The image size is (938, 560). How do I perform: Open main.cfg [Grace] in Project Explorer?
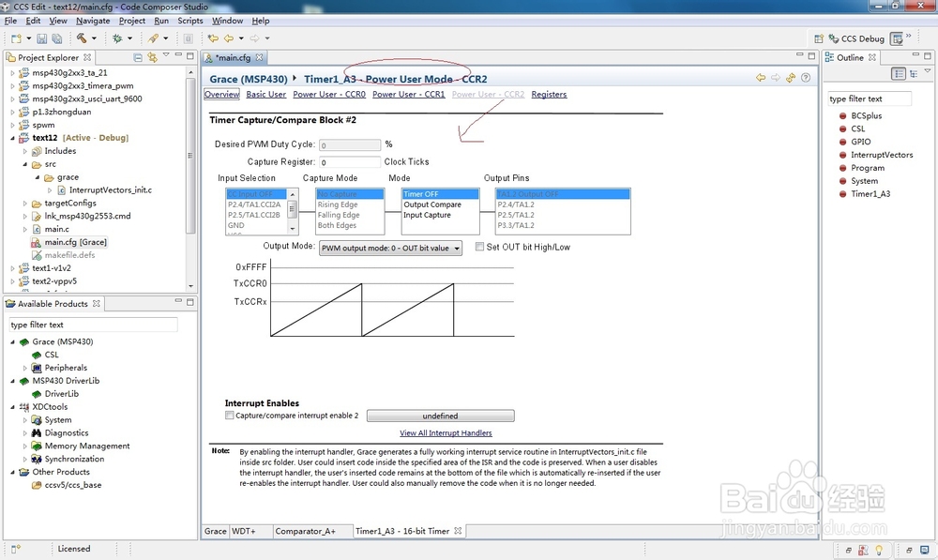pos(75,242)
